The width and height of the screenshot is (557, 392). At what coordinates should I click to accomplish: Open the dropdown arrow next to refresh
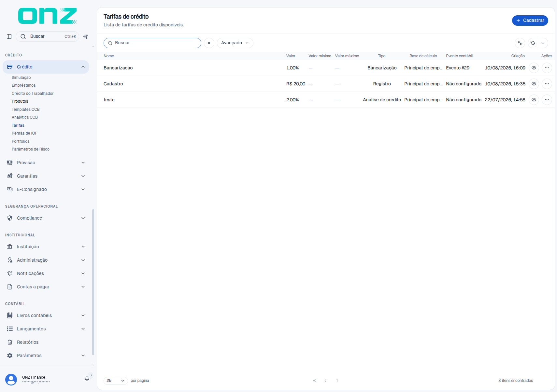543,43
